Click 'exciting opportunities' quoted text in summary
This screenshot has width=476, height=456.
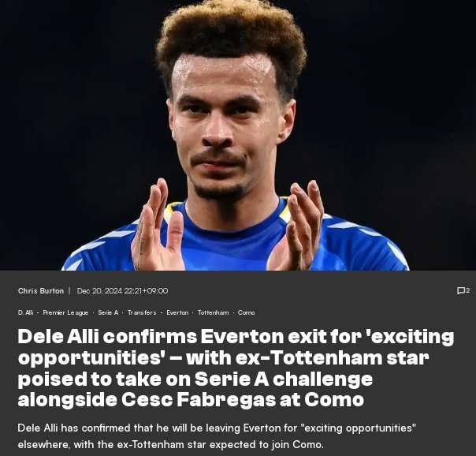(x=358, y=428)
